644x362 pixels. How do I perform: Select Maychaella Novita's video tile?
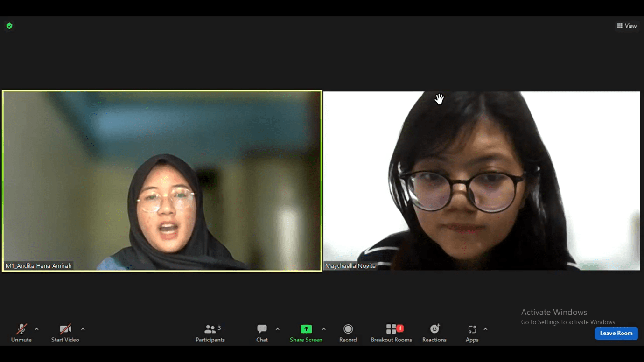pos(482,181)
